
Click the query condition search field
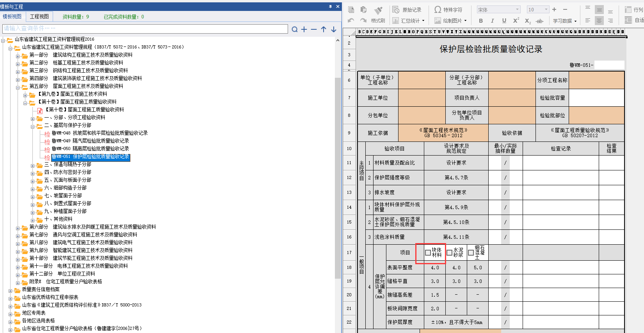pyautogui.click(x=145, y=29)
